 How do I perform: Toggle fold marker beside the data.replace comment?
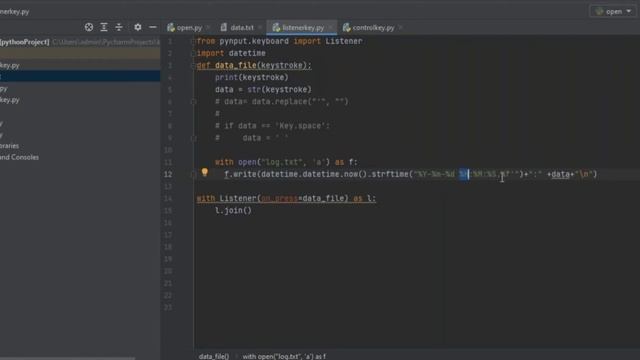(x=193, y=102)
